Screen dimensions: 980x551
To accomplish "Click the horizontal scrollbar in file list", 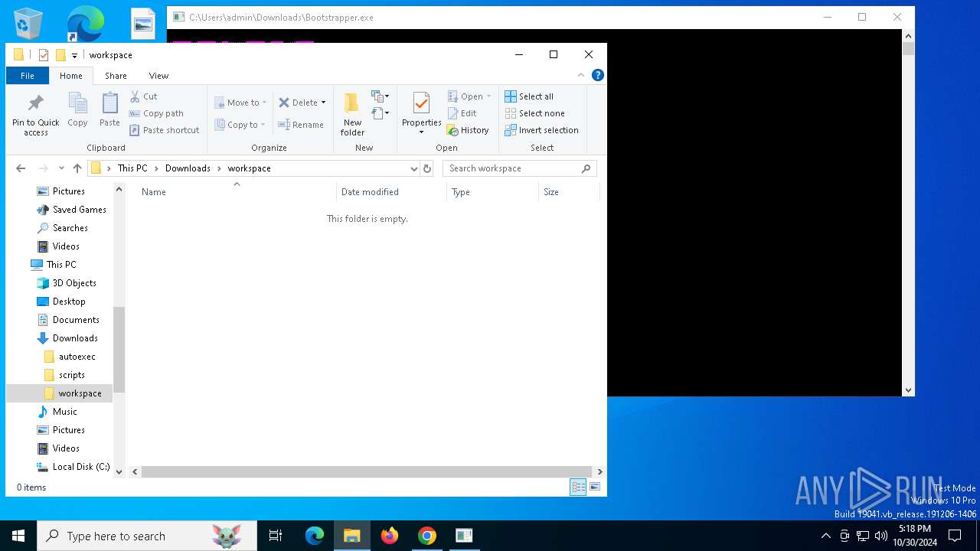I will (367, 471).
